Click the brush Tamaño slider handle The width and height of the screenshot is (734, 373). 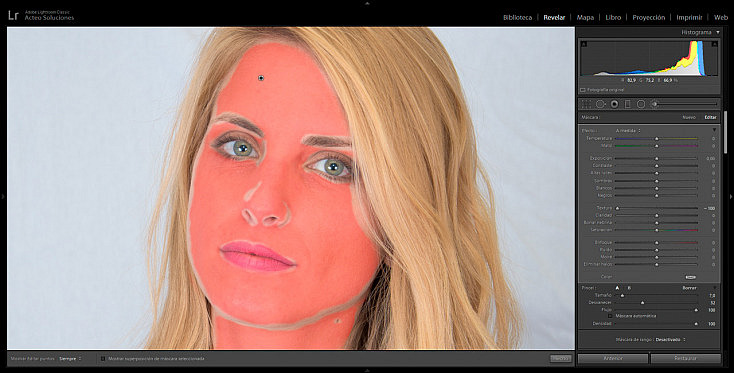pyautogui.click(x=622, y=296)
